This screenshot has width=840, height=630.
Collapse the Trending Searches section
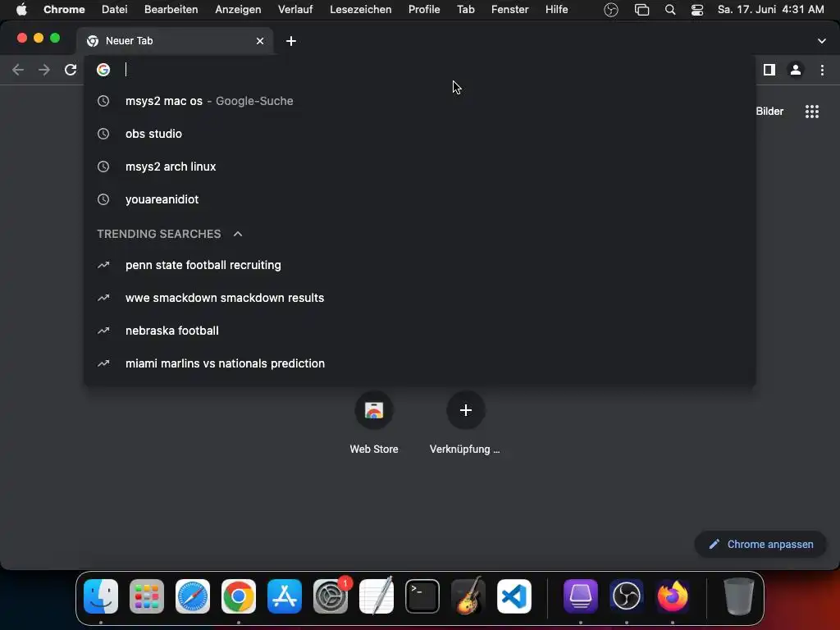238,234
